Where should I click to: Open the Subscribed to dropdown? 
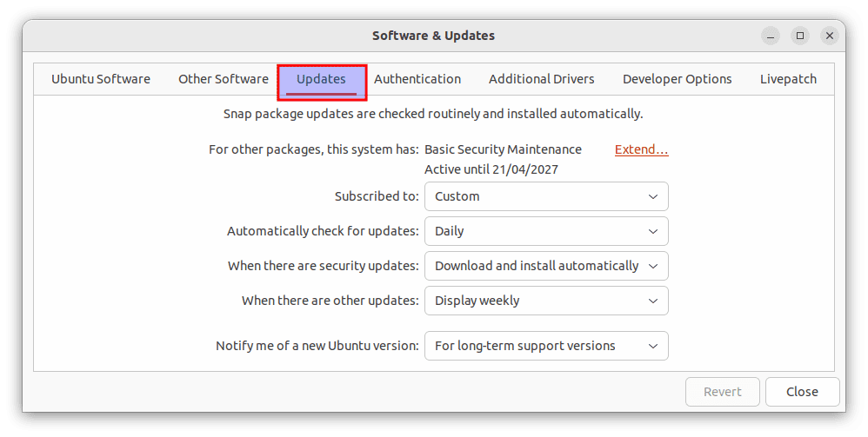pos(546,196)
